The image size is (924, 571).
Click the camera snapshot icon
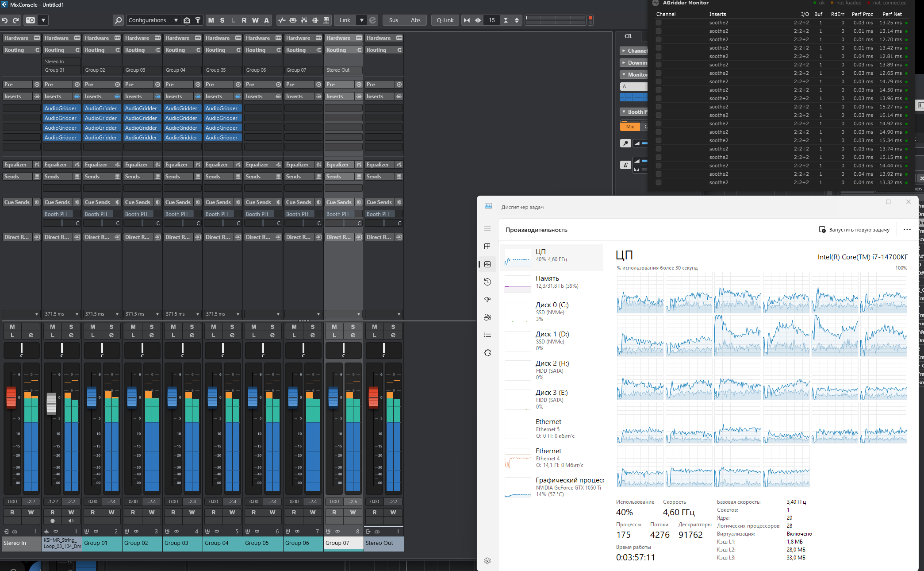coord(31,20)
